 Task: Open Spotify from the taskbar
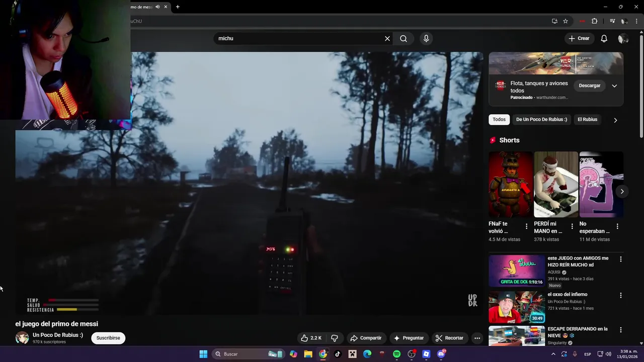[396, 354]
